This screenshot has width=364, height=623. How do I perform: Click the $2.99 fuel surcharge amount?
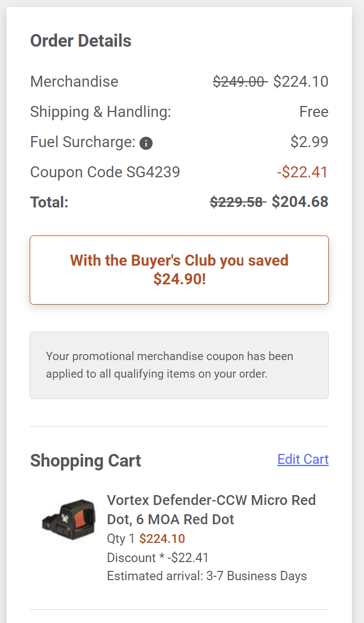pyautogui.click(x=309, y=142)
